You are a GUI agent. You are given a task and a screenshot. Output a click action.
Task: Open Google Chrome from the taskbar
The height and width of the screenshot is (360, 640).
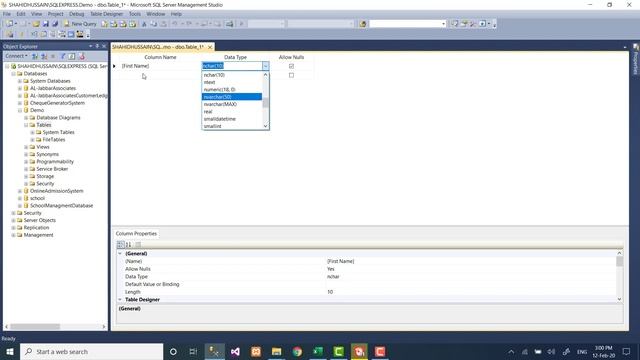tap(298, 351)
